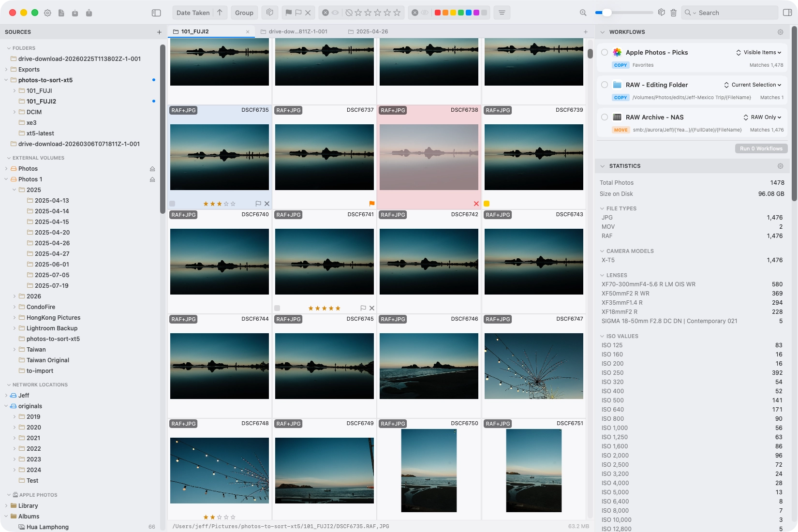
Task: Enable the Apple Photos - Picks workflow
Action: (x=605, y=52)
